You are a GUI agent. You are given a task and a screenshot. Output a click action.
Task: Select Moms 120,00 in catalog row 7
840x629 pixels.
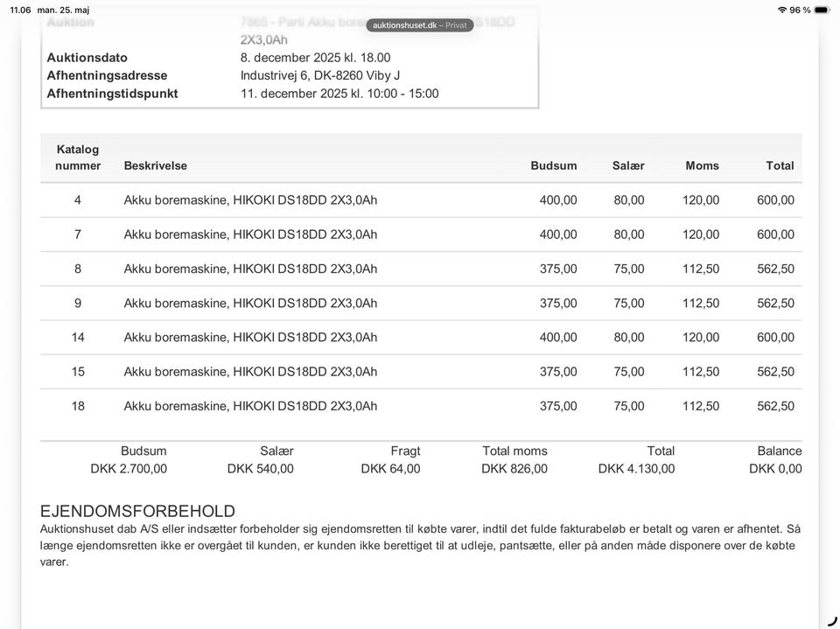tap(701, 234)
